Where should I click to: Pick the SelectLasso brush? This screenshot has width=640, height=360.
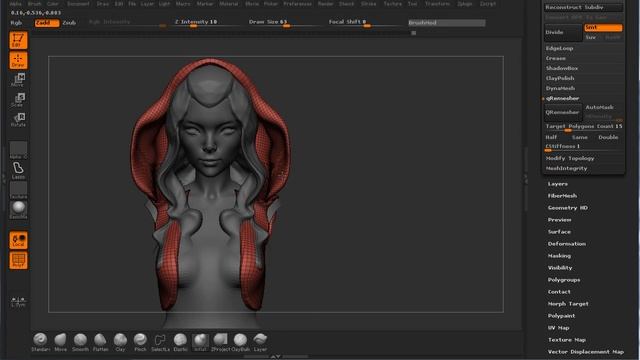(160, 342)
